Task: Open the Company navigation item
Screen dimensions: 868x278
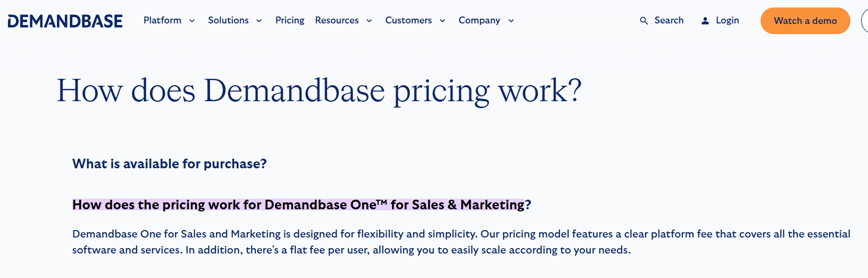Action: pyautogui.click(x=479, y=20)
